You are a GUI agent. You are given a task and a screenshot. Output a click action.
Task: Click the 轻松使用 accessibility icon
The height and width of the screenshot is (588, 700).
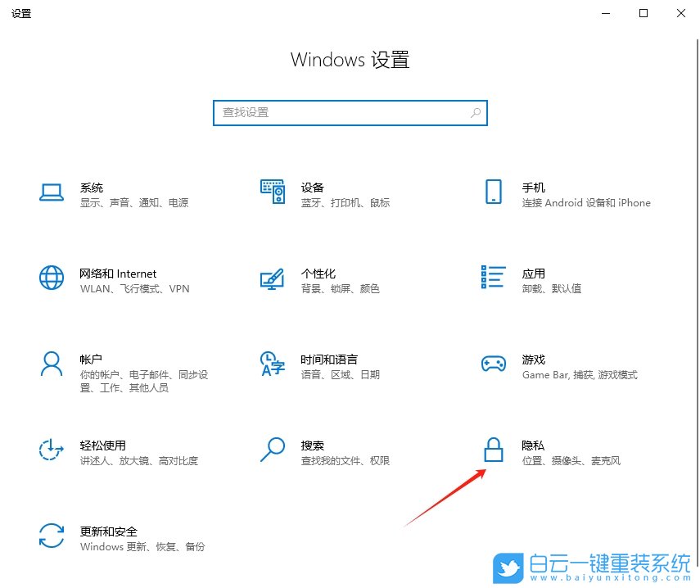click(x=52, y=451)
